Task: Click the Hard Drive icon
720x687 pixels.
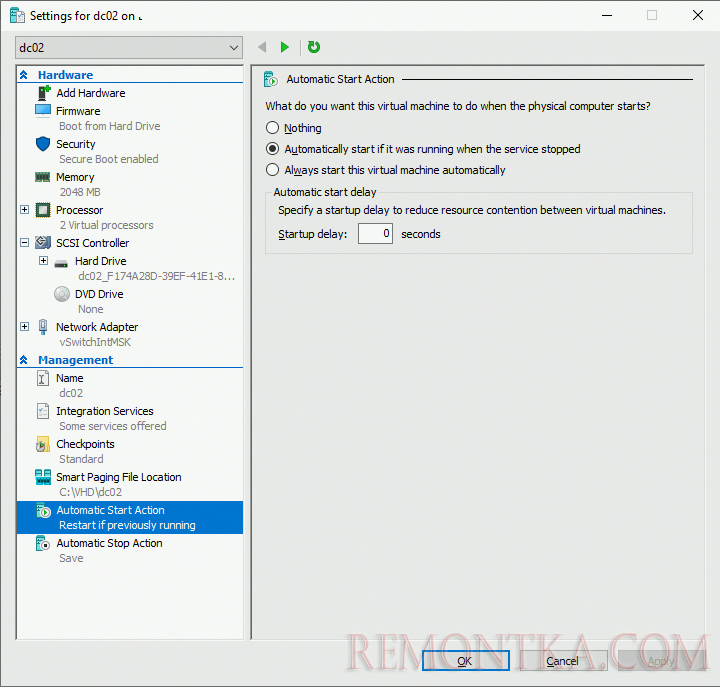Action: pyautogui.click(x=61, y=263)
